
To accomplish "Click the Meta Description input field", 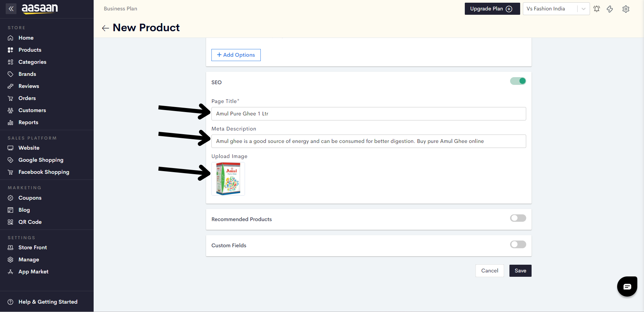I will [369, 141].
